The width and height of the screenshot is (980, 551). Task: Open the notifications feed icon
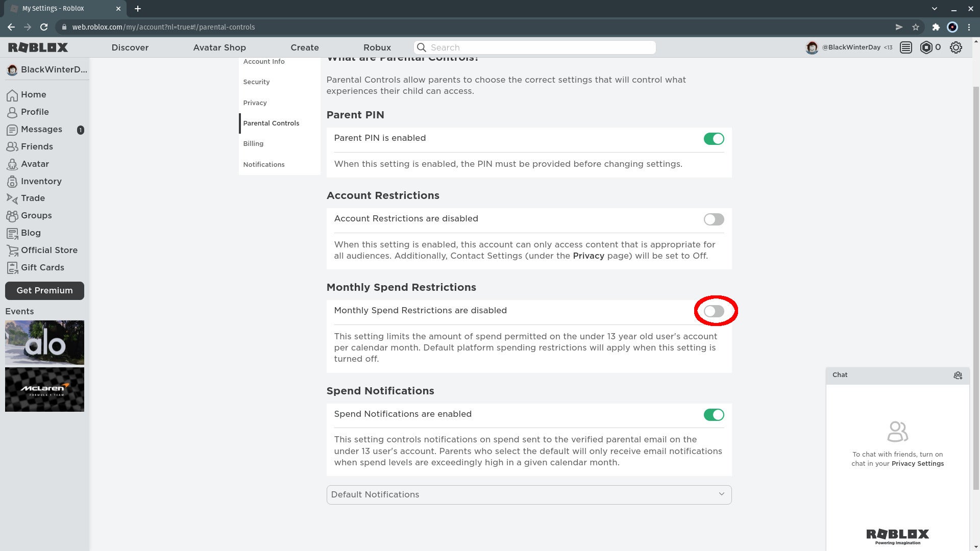pyautogui.click(x=906, y=47)
